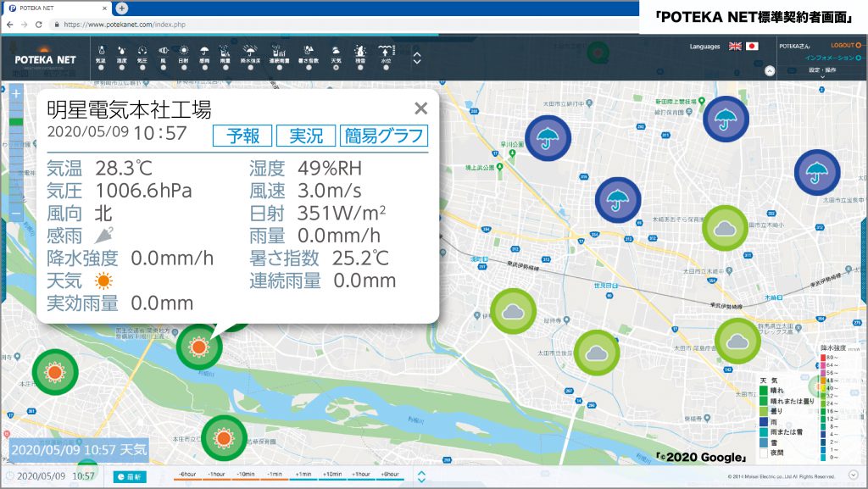Click the 風 windsock icon
The width and height of the screenshot is (868, 489).
click(164, 50)
